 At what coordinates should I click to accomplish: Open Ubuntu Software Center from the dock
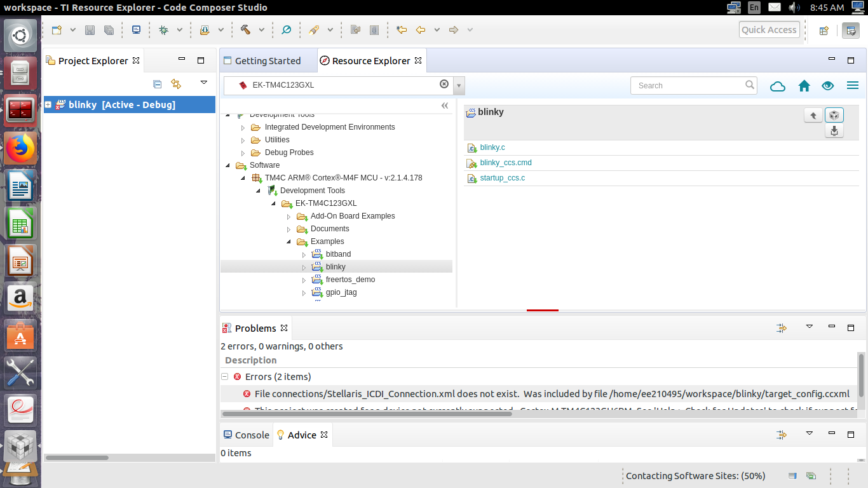coord(20,335)
